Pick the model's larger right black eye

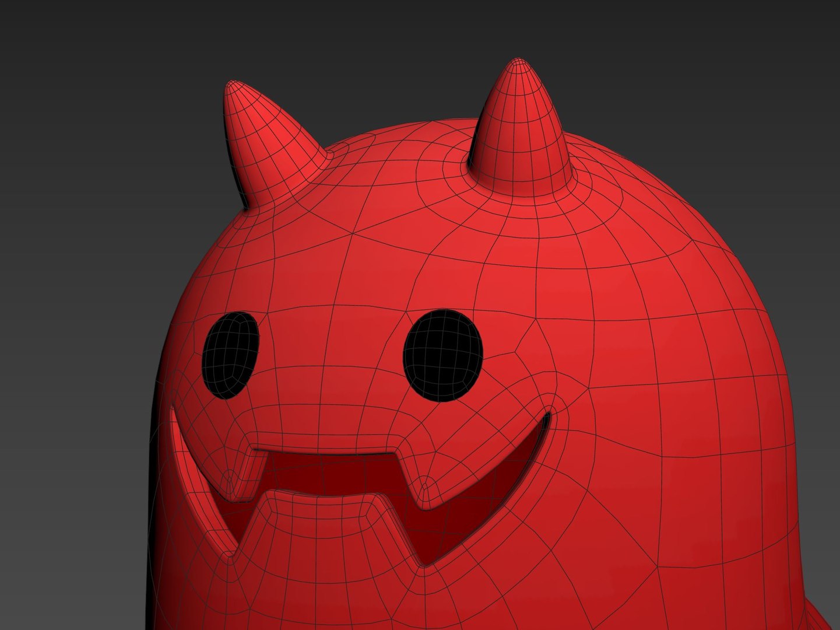coord(444,355)
